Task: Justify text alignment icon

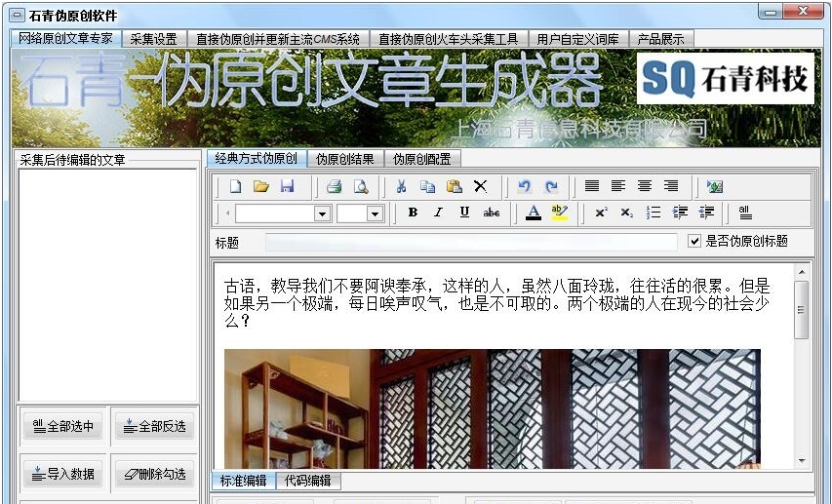Action: coord(592,185)
